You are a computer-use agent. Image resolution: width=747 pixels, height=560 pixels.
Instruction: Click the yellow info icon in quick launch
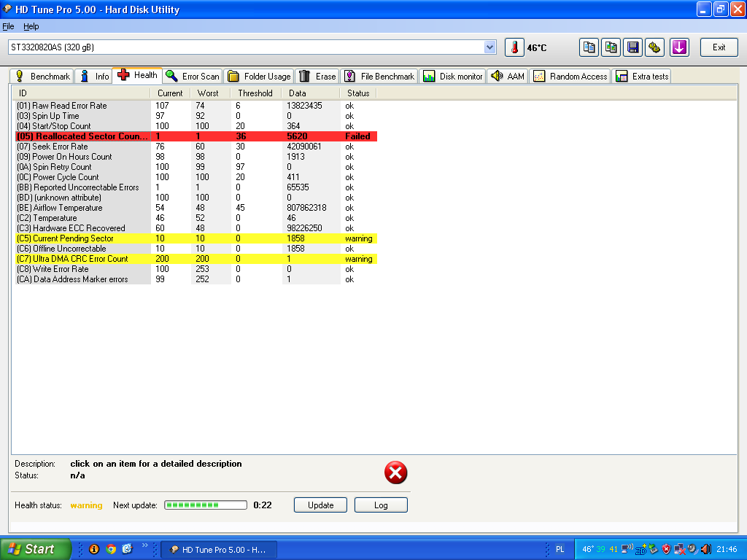[x=94, y=549]
